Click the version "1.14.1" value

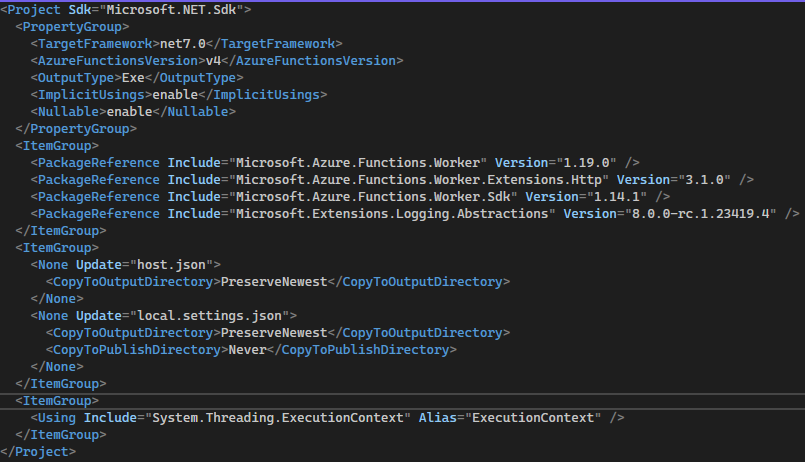617,197
